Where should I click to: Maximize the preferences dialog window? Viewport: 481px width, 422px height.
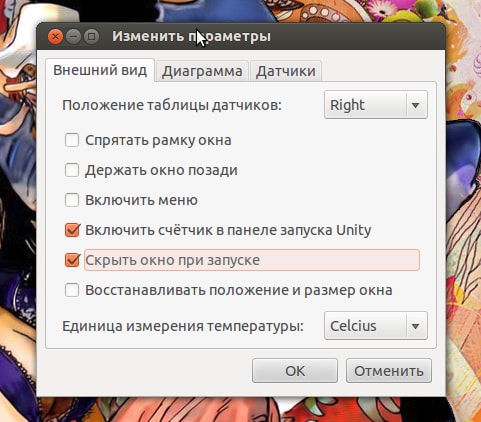click(x=91, y=36)
